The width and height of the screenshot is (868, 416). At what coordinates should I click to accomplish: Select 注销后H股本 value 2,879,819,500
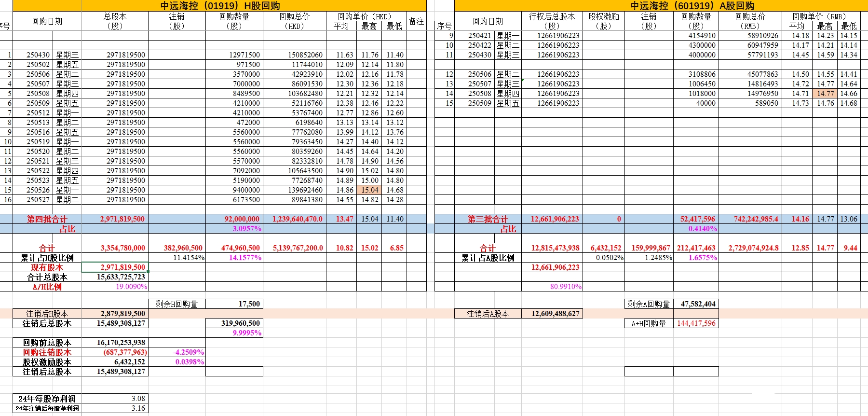pyautogui.click(x=115, y=314)
